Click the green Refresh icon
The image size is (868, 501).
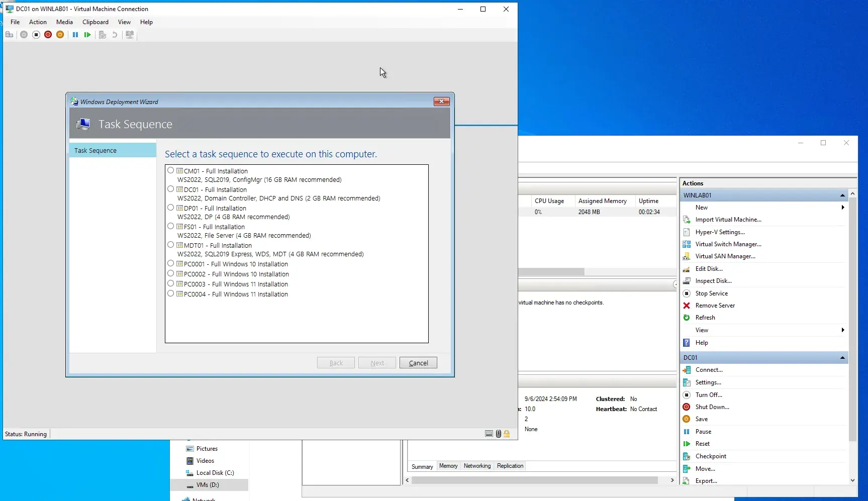pos(687,318)
